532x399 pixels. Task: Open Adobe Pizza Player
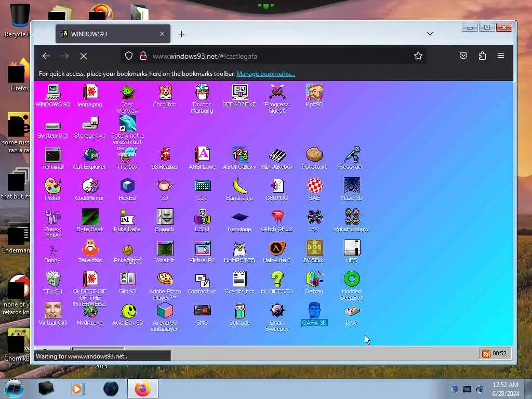[165, 286]
